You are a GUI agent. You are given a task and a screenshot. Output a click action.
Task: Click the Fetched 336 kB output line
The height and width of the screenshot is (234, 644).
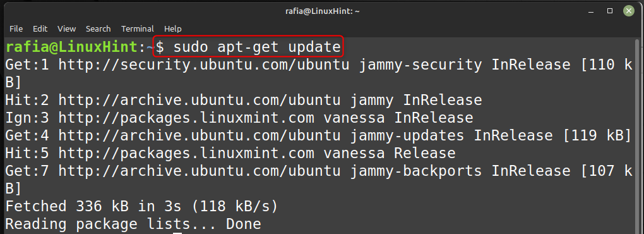[141, 206]
